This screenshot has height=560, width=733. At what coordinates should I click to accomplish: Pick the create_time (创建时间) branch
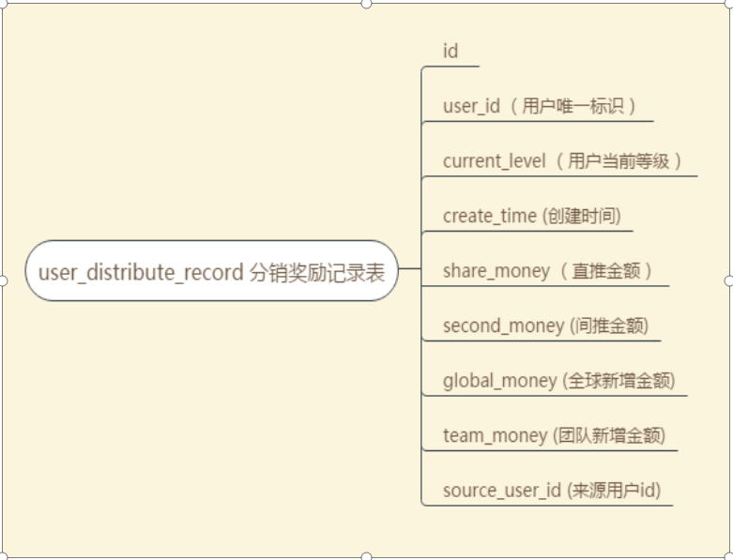(x=531, y=217)
